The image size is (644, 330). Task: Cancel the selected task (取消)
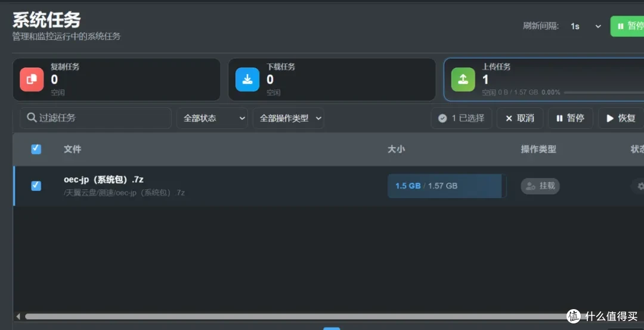click(x=520, y=118)
